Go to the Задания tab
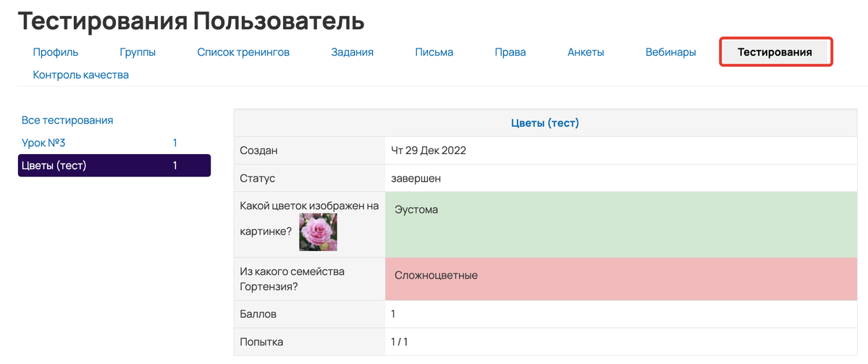 [x=352, y=53]
